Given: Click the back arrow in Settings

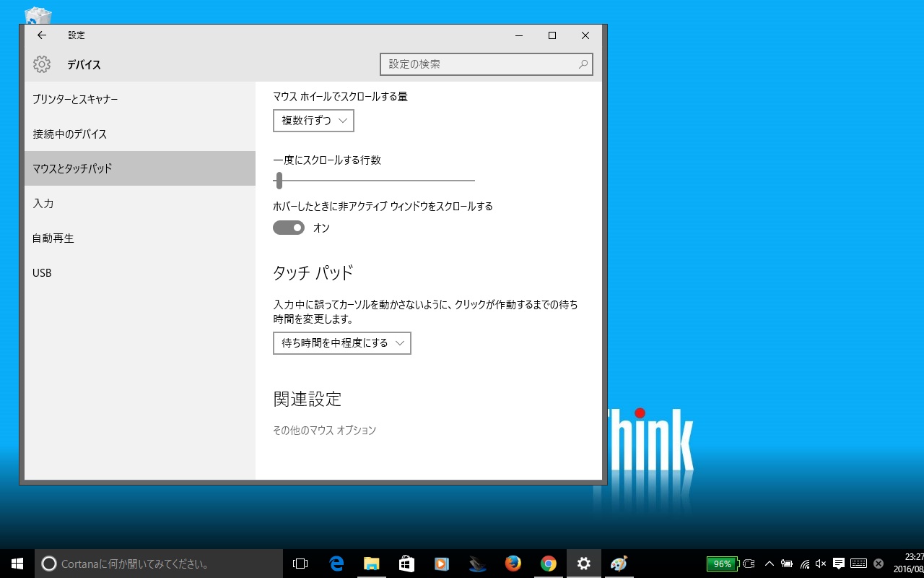Looking at the screenshot, I should point(41,35).
